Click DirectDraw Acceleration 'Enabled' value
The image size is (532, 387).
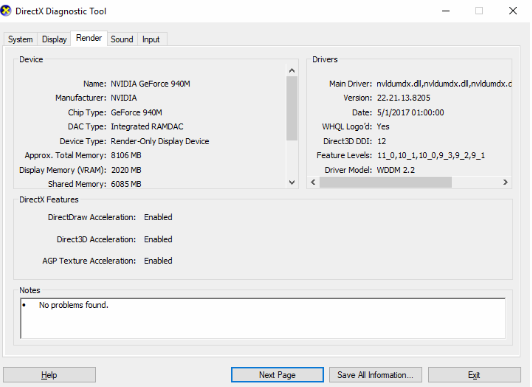(x=158, y=217)
